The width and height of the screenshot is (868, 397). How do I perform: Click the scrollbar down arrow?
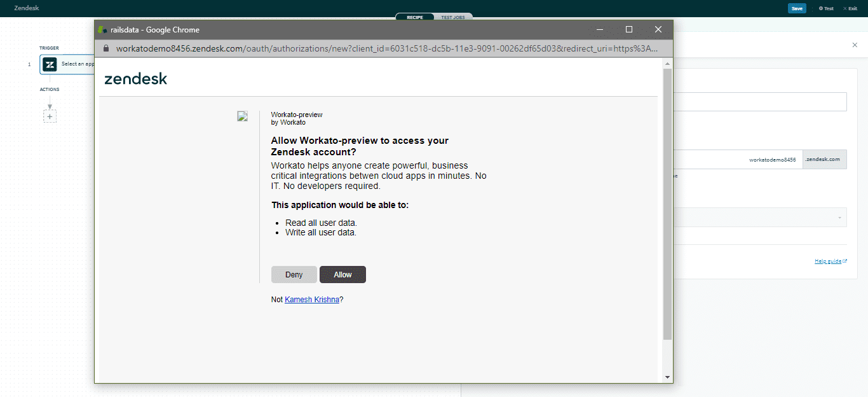pyautogui.click(x=667, y=377)
